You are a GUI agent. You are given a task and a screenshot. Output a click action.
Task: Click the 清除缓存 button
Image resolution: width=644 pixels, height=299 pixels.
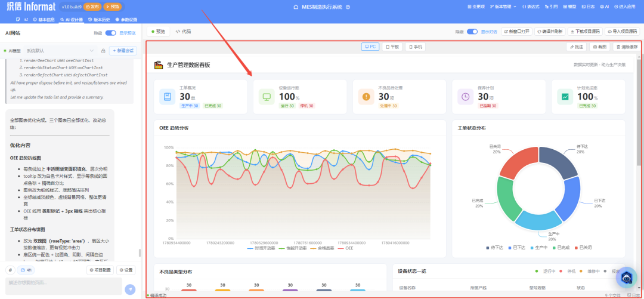click(x=626, y=47)
